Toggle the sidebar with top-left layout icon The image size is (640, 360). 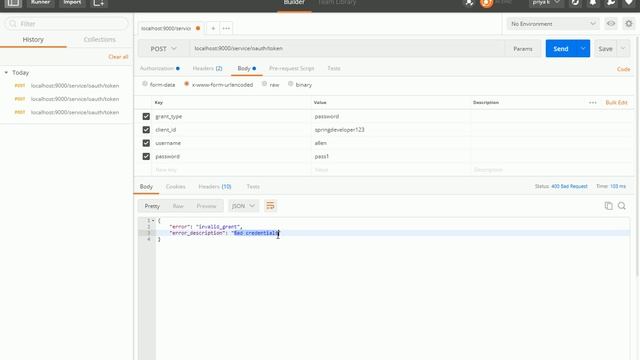coord(13,3)
